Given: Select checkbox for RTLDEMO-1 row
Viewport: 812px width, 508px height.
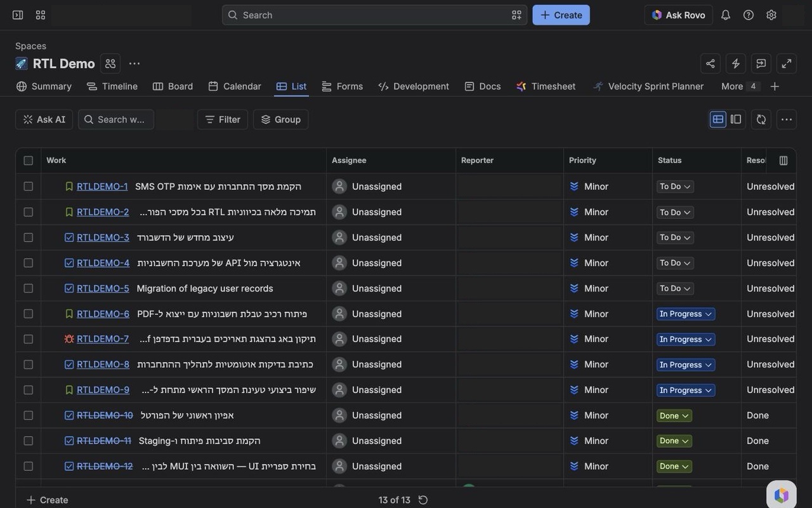Looking at the screenshot, I should [28, 187].
